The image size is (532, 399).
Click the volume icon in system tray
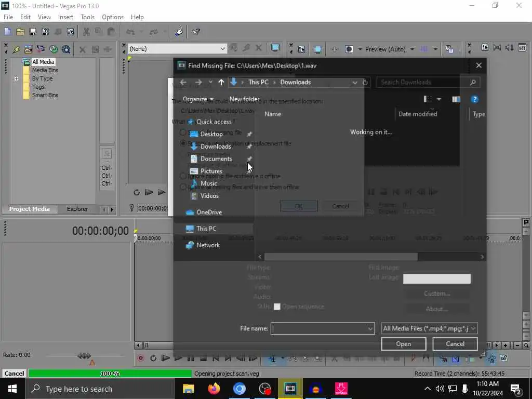coord(440,389)
